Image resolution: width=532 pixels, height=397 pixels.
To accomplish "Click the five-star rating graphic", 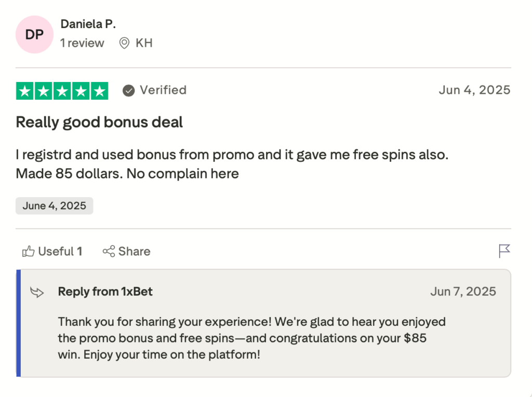I will tap(62, 91).
